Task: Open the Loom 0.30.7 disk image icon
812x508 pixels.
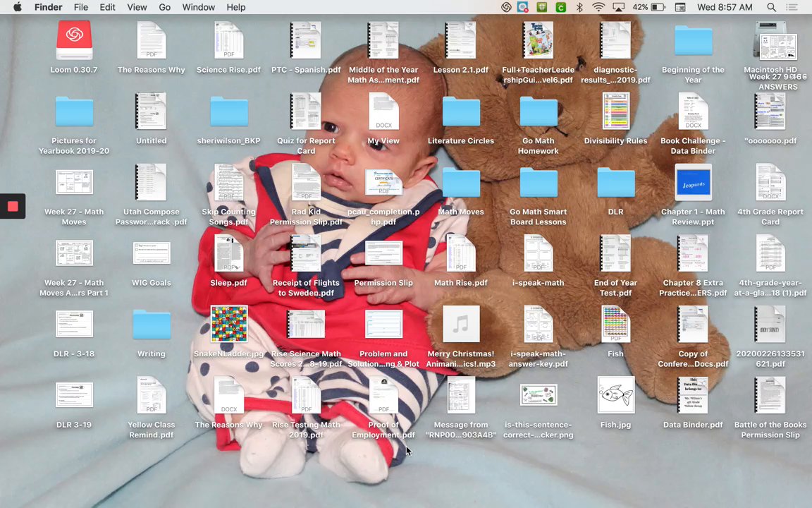Action: (74, 40)
